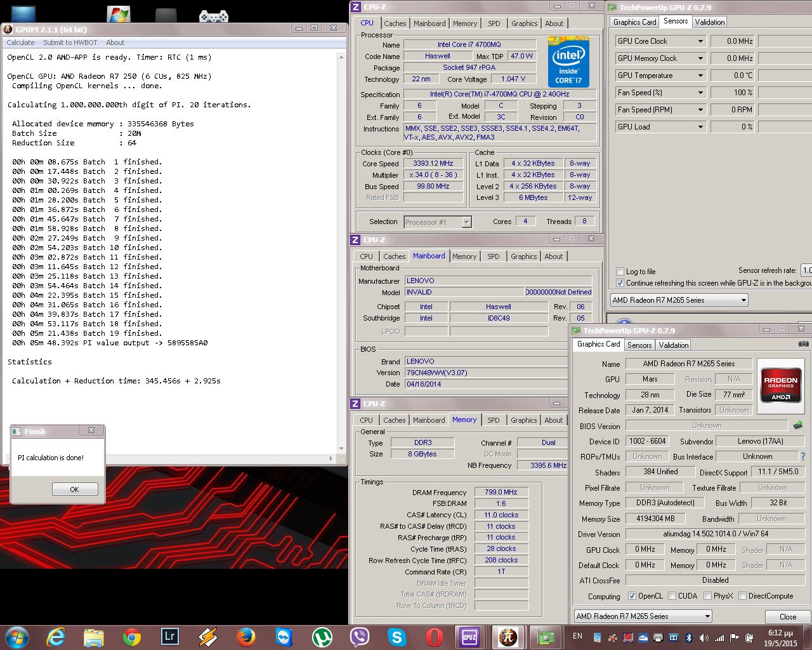This screenshot has height=650, width=812.
Task: Open Internet Explorer from the taskbar
Action: click(55, 637)
